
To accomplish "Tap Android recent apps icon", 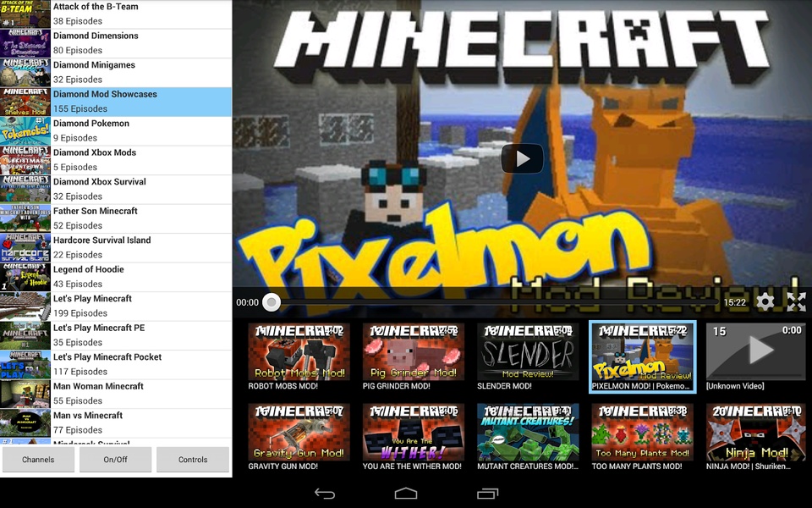I will click(x=487, y=494).
